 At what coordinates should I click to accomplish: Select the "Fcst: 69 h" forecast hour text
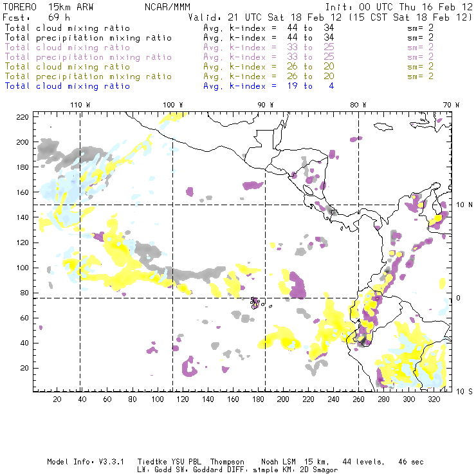click(36, 17)
